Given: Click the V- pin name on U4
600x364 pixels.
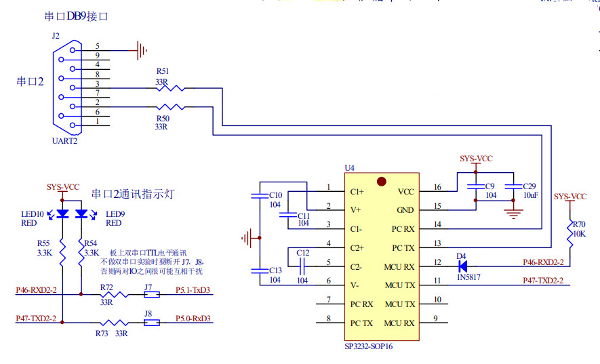Looking at the screenshot, I should [355, 285].
